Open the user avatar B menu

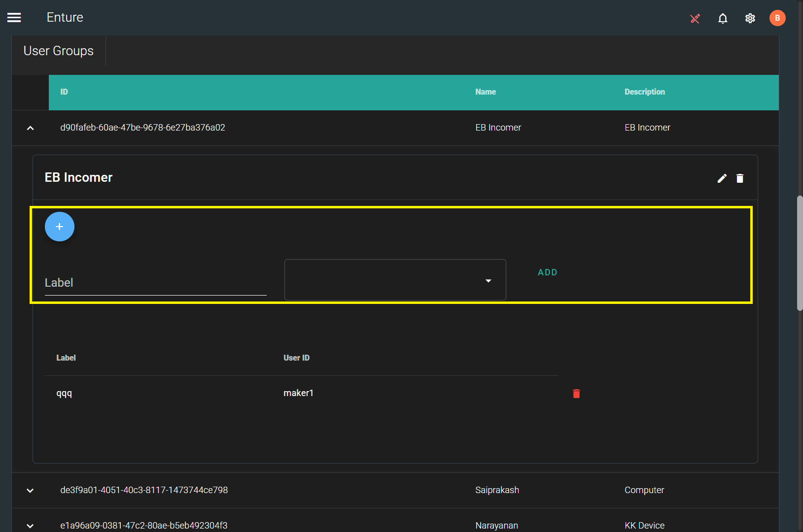click(777, 18)
